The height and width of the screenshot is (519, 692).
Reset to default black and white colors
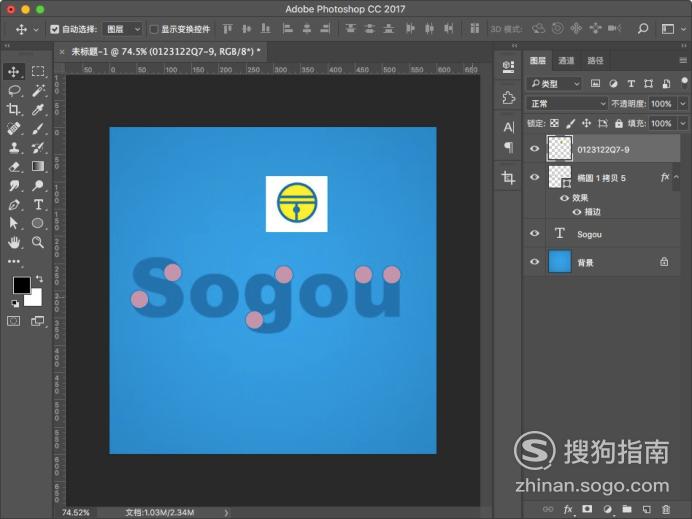(15, 303)
